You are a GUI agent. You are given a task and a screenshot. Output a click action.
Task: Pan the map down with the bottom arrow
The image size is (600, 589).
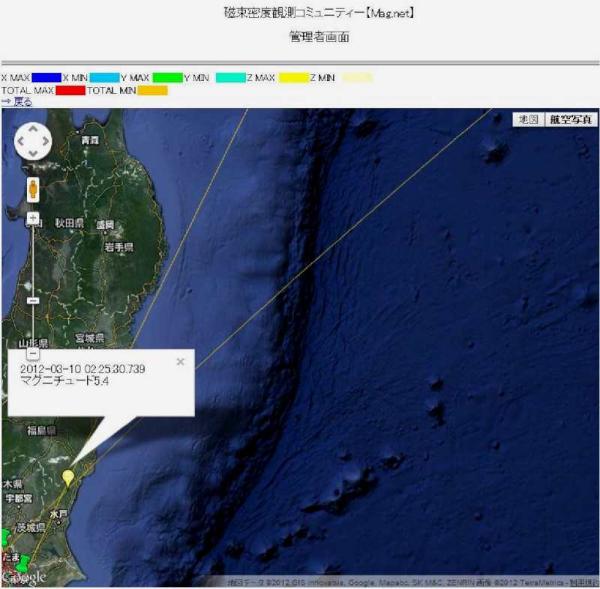coord(33,153)
